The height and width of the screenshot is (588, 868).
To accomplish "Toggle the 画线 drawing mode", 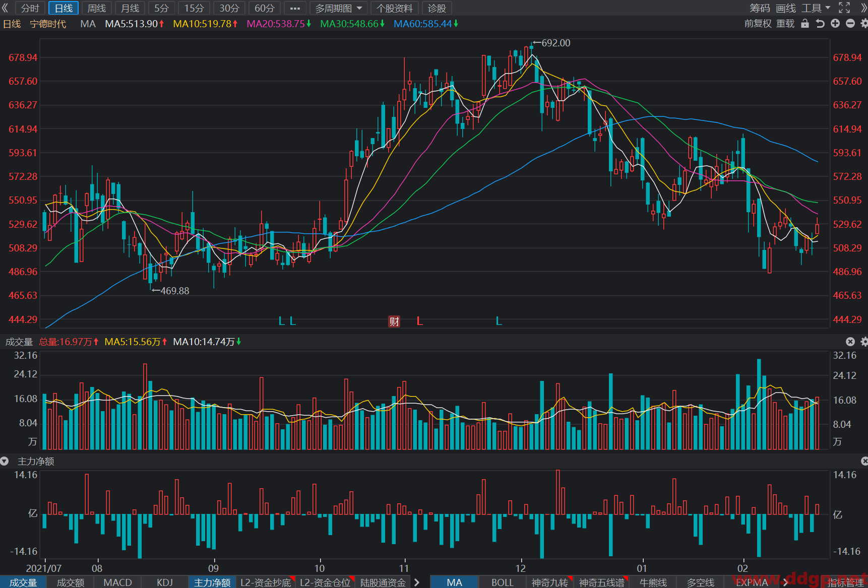I will click(786, 8).
